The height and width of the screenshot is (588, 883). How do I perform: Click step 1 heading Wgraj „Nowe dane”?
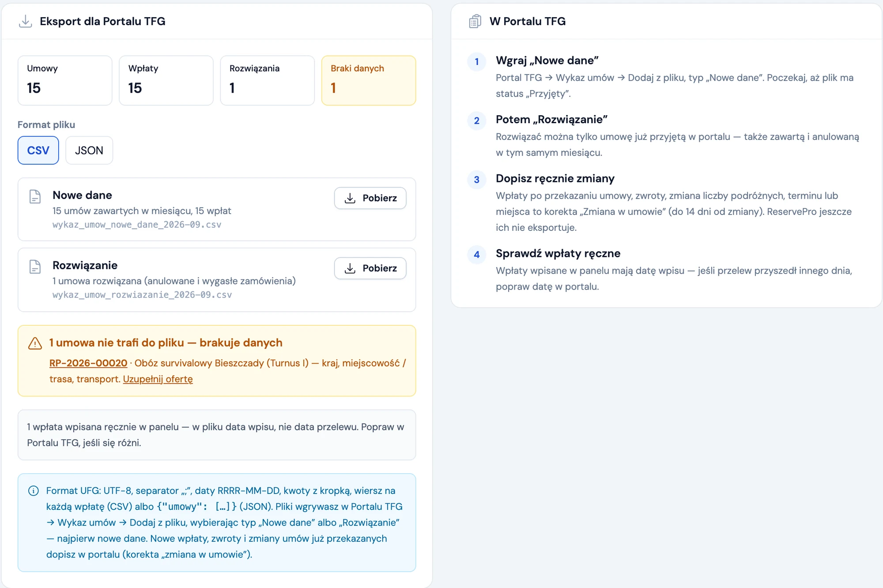tap(547, 60)
